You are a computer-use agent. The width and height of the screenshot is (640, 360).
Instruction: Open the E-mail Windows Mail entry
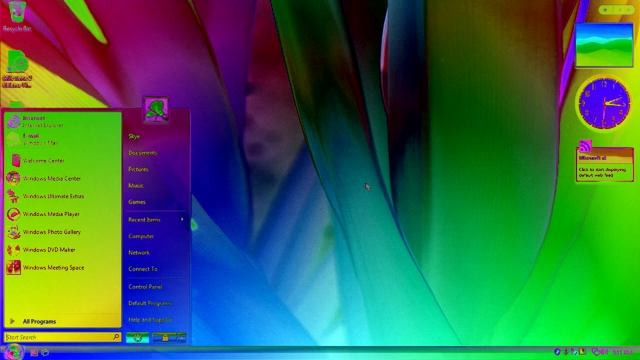tap(62, 139)
